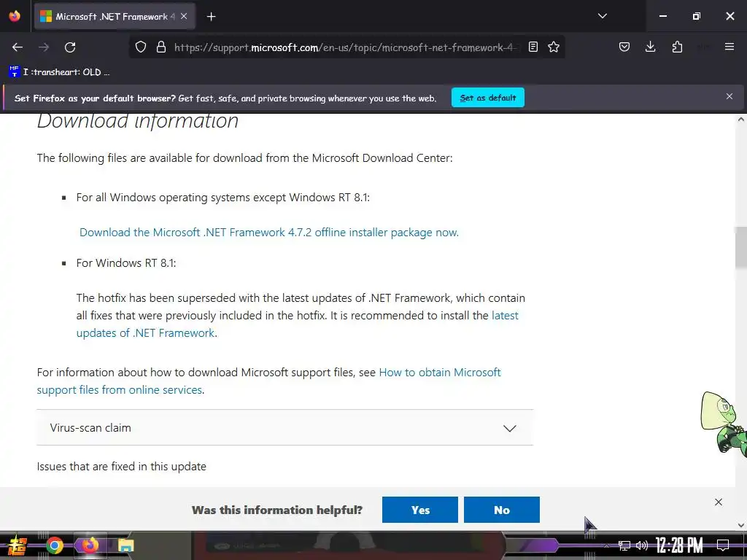This screenshot has width=747, height=560.
Task: Close the feedback helpful banner
Action: coord(719,502)
